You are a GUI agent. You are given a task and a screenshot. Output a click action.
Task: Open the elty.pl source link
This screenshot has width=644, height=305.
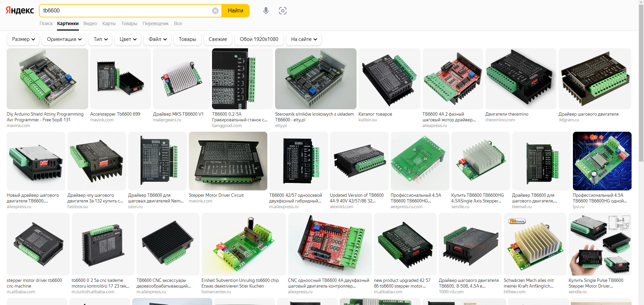point(281,125)
